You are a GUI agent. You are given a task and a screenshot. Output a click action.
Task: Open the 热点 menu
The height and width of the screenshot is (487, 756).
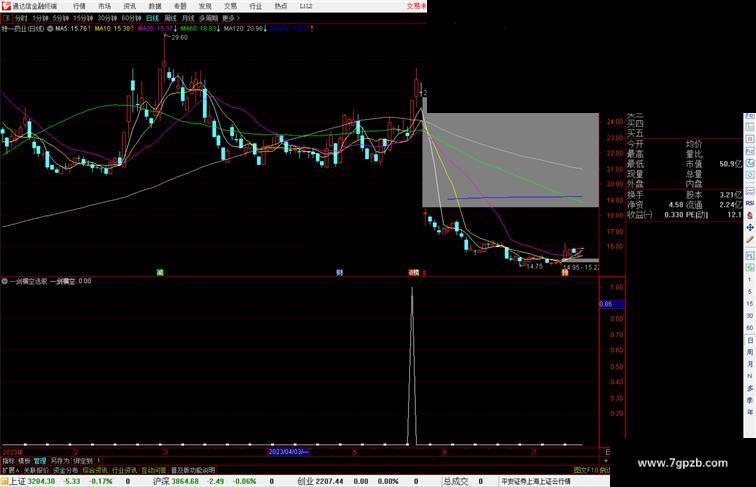click(x=281, y=6)
